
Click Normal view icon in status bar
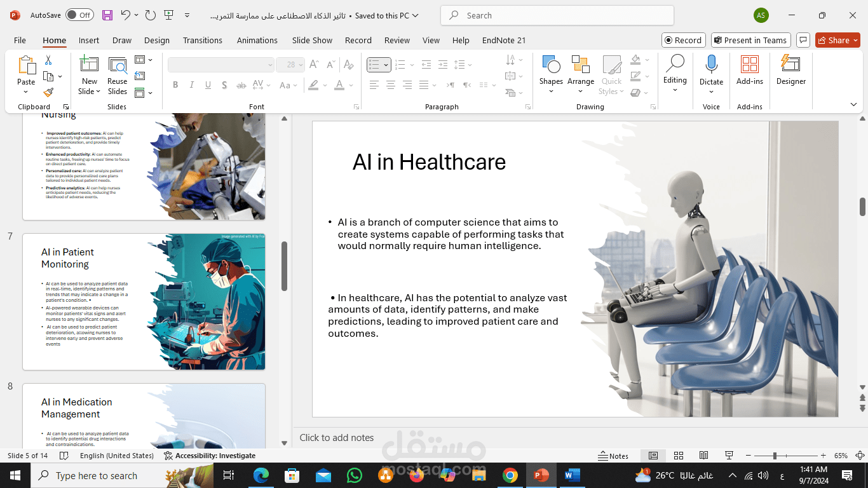click(653, 456)
